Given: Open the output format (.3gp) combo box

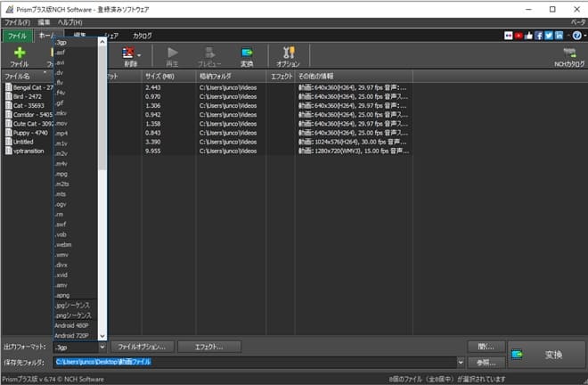Looking at the screenshot, I should coord(79,347).
